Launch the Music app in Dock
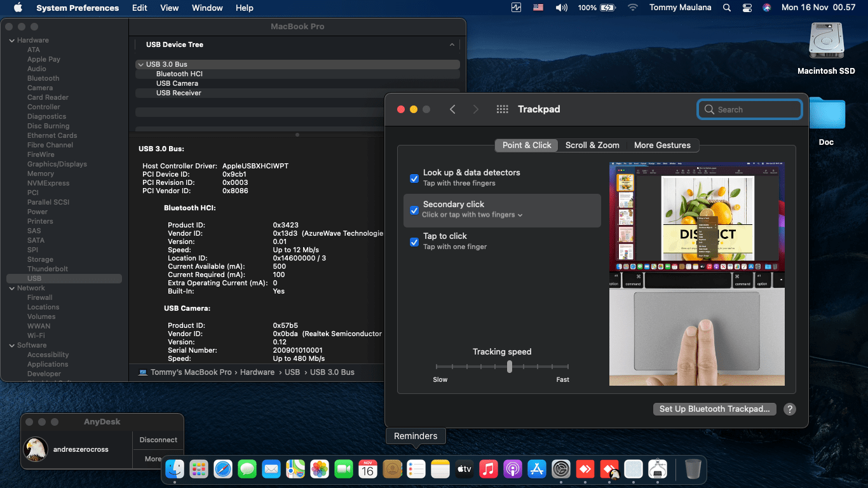 [488, 470]
